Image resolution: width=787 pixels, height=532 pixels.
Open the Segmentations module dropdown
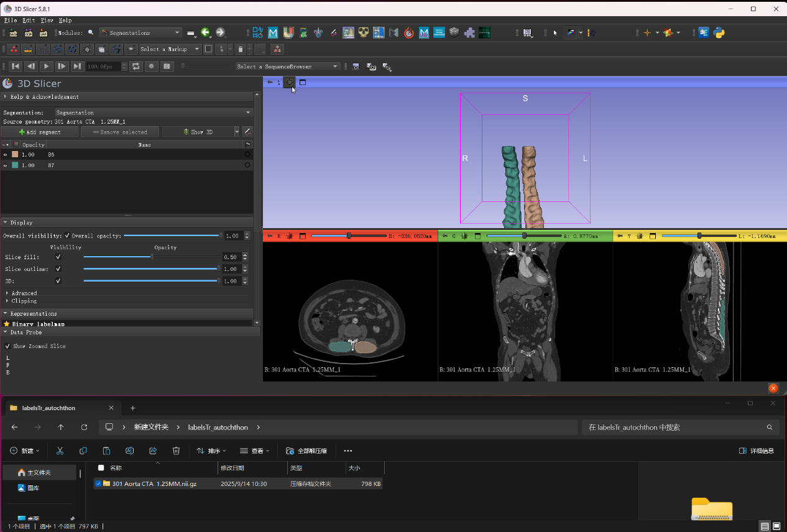click(140, 33)
